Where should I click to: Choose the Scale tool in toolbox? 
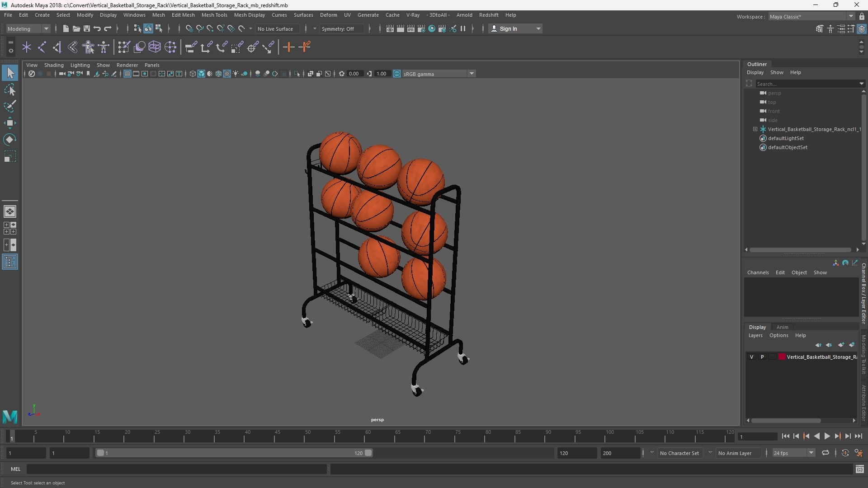(x=10, y=156)
